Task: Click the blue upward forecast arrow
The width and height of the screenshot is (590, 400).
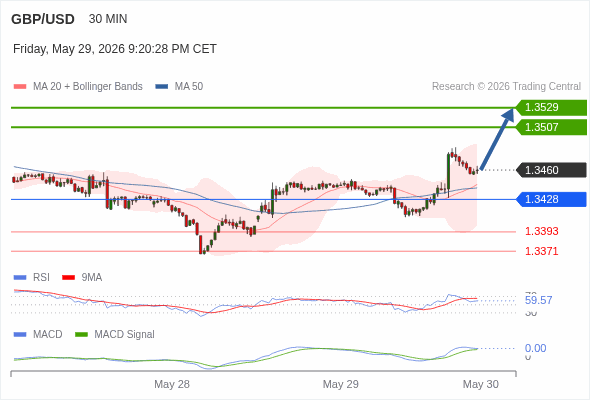Action: point(497,139)
